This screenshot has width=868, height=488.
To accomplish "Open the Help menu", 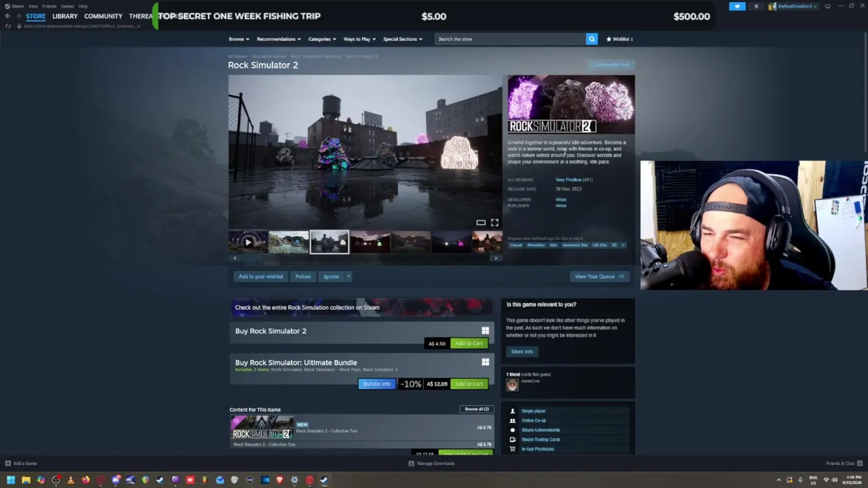I will pyautogui.click(x=83, y=6).
